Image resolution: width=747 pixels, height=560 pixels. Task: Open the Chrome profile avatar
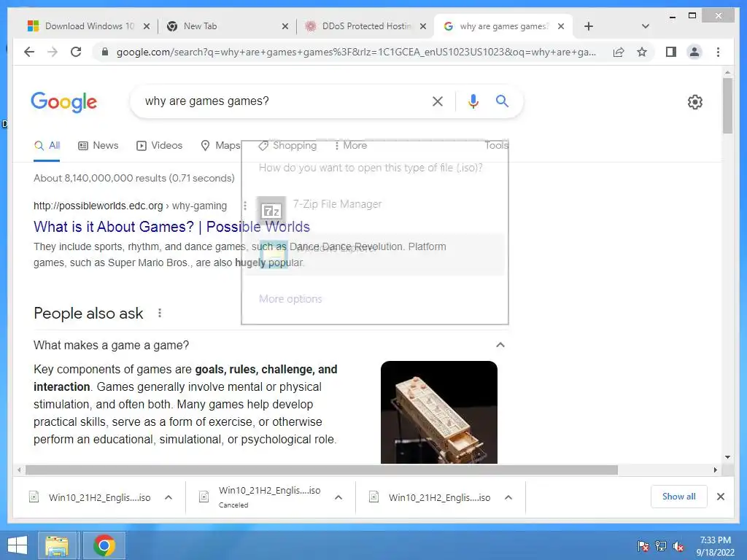coord(694,52)
